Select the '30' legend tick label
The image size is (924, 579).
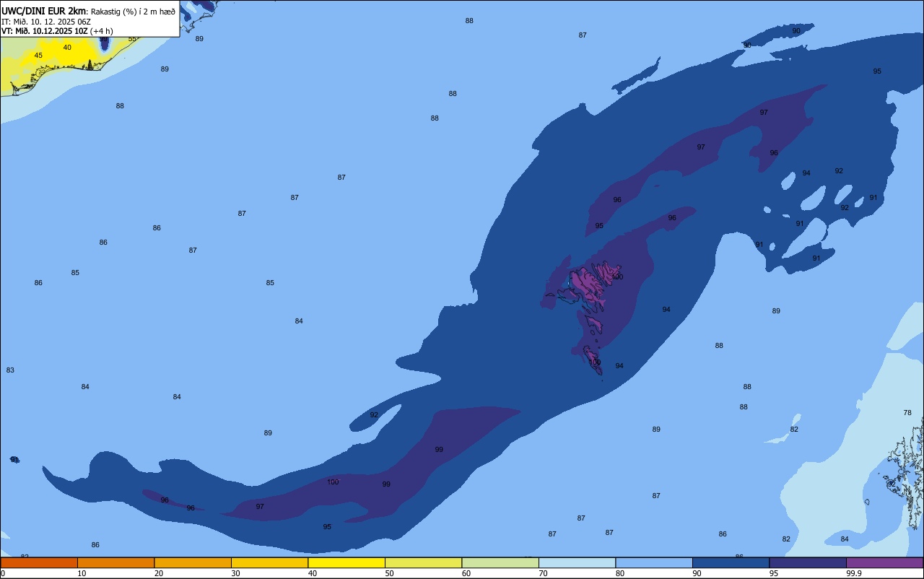click(235, 573)
